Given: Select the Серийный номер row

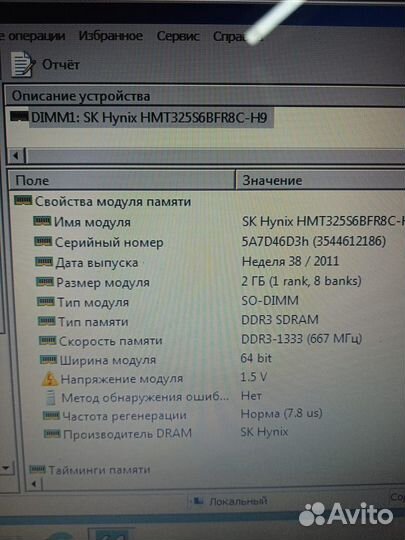Looking at the screenshot, I should point(109,243).
